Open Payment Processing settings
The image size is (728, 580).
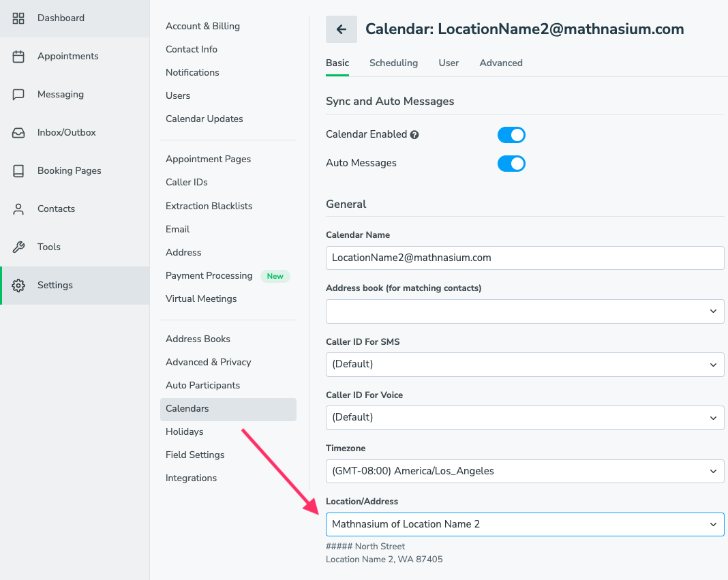pos(209,276)
